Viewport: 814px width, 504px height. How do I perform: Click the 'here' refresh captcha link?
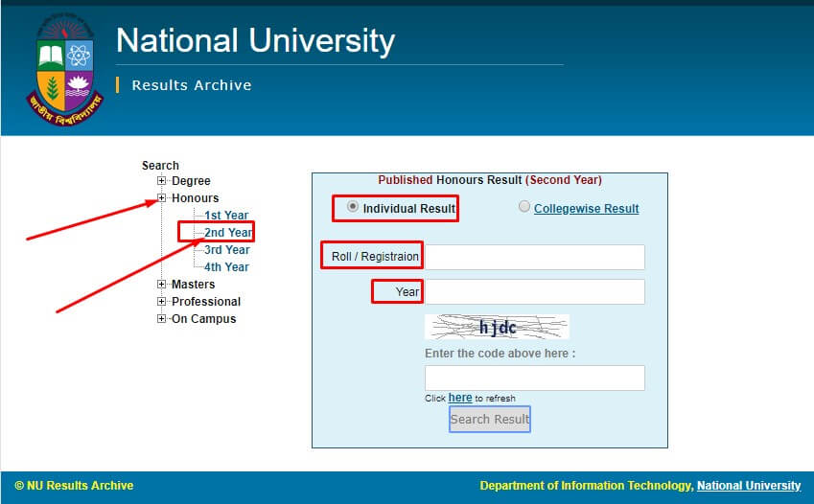pyautogui.click(x=460, y=398)
